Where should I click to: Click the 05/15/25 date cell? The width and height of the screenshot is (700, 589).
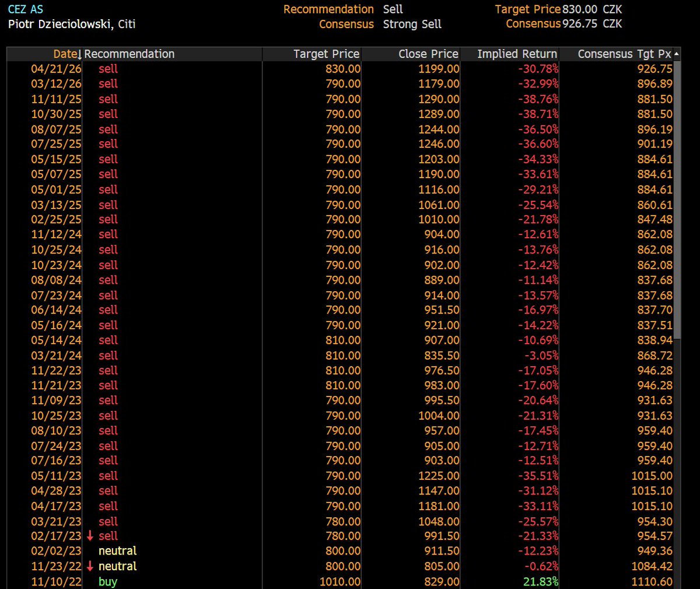tap(56, 159)
